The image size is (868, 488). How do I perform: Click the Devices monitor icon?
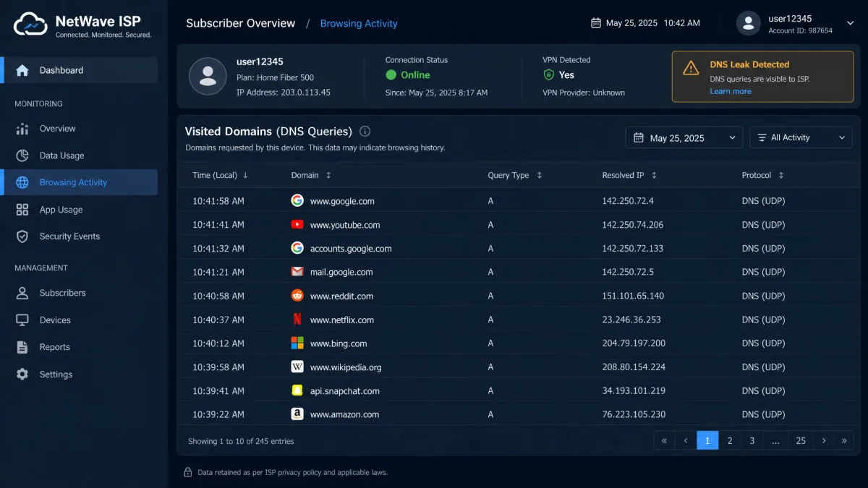(22, 320)
